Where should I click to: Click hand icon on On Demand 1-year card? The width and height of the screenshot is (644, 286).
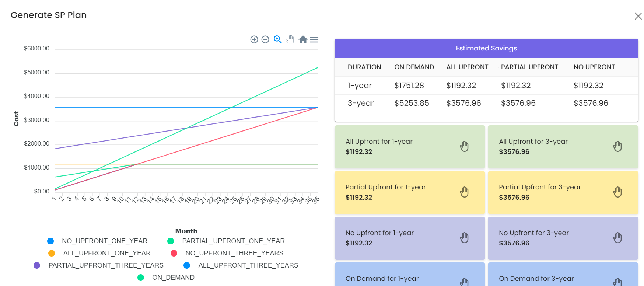click(x=464, y=282)
